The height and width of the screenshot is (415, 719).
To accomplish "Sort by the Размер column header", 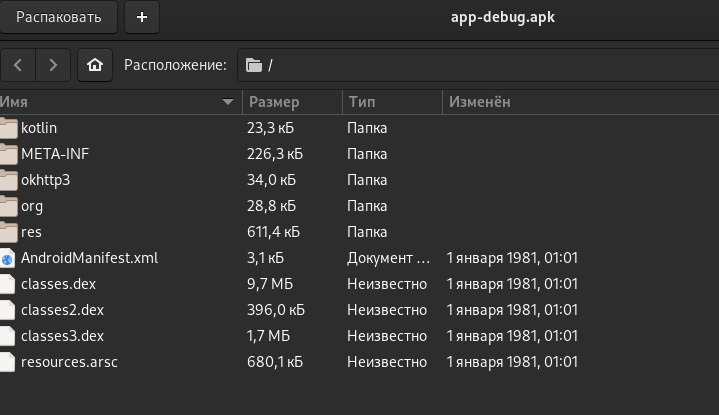I will click(292, 102).
